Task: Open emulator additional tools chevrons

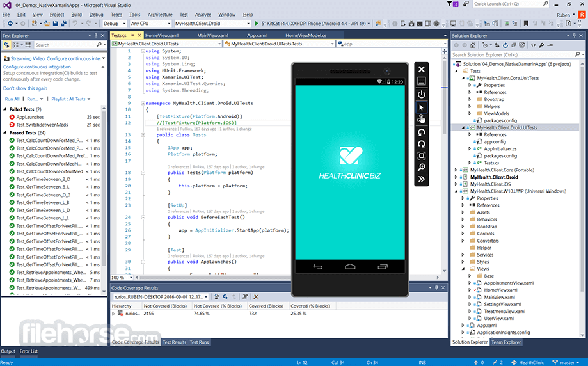Action: pyautogui.click(x=422, y=179)
